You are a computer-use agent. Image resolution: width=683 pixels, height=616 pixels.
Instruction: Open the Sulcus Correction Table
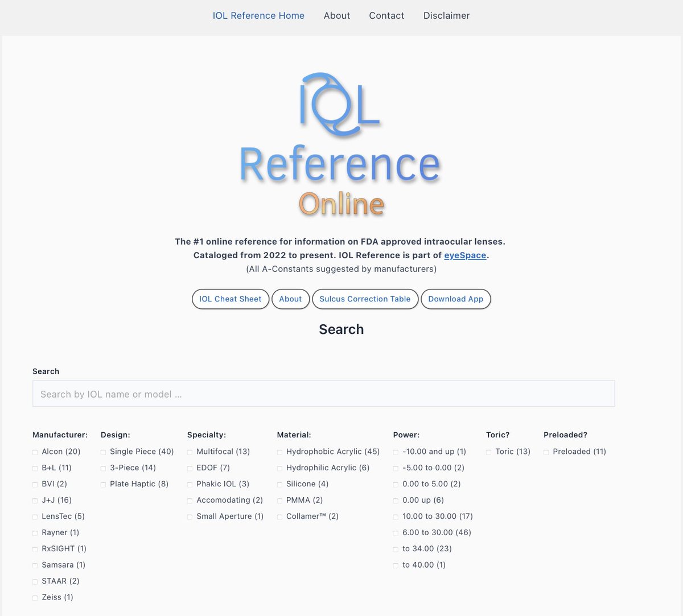365,299
